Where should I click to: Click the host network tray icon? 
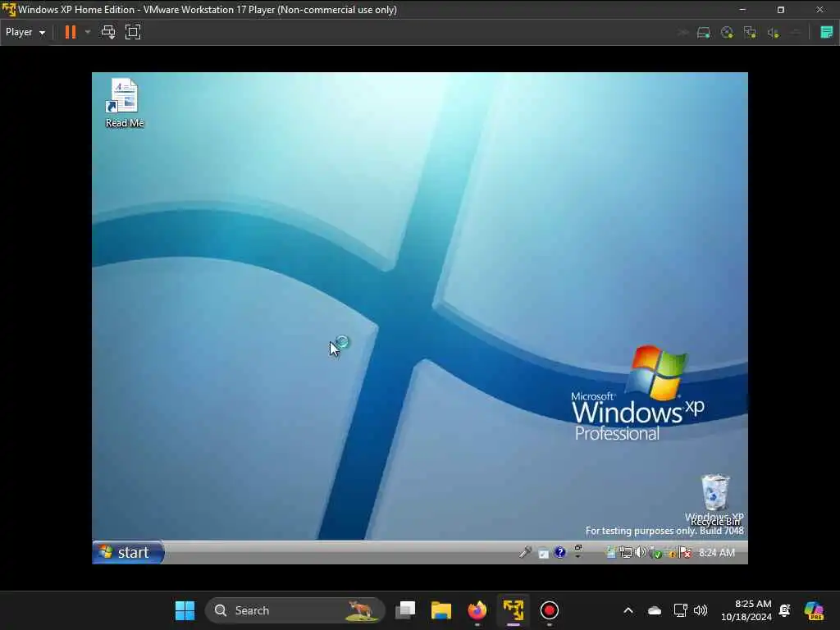[x=680, y=610]
